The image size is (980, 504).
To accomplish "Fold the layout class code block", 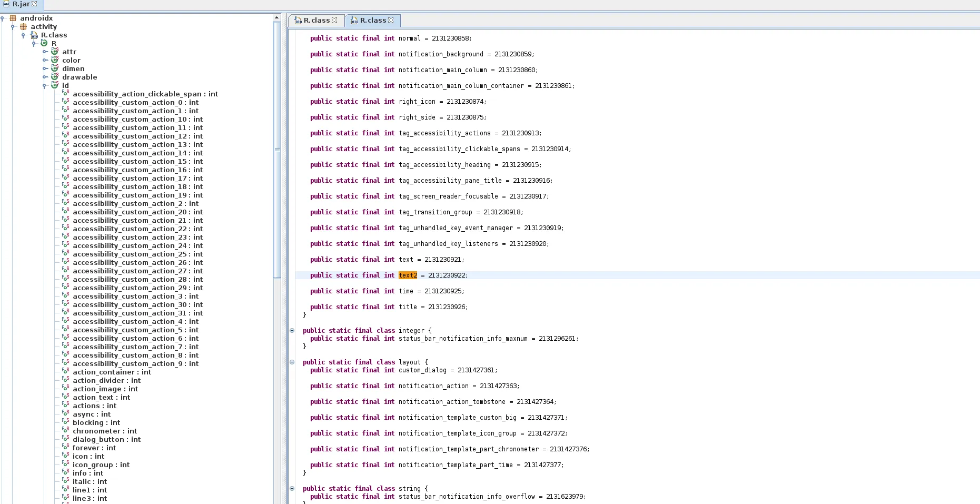I will [292, 362].
